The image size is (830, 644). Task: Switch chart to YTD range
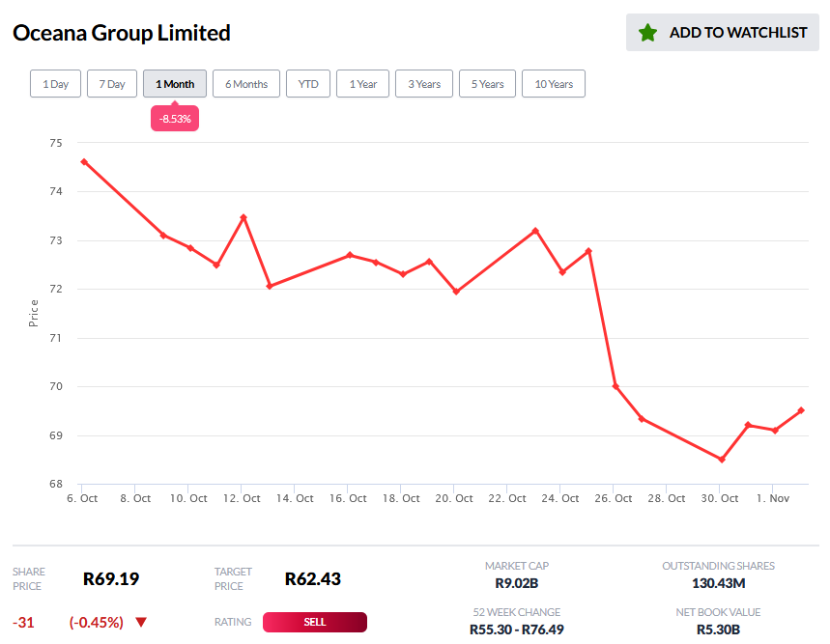pyautogui.click(x=308, y=84)
